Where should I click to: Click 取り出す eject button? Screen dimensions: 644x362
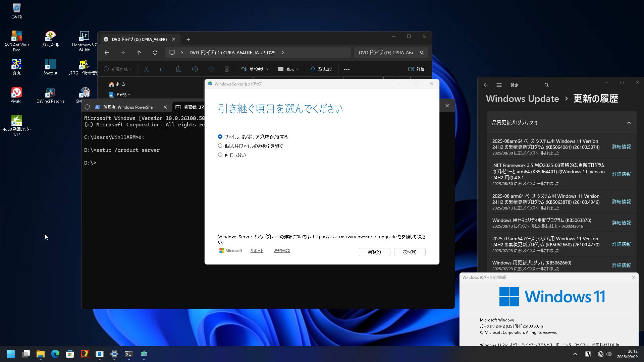coord(321,69)
